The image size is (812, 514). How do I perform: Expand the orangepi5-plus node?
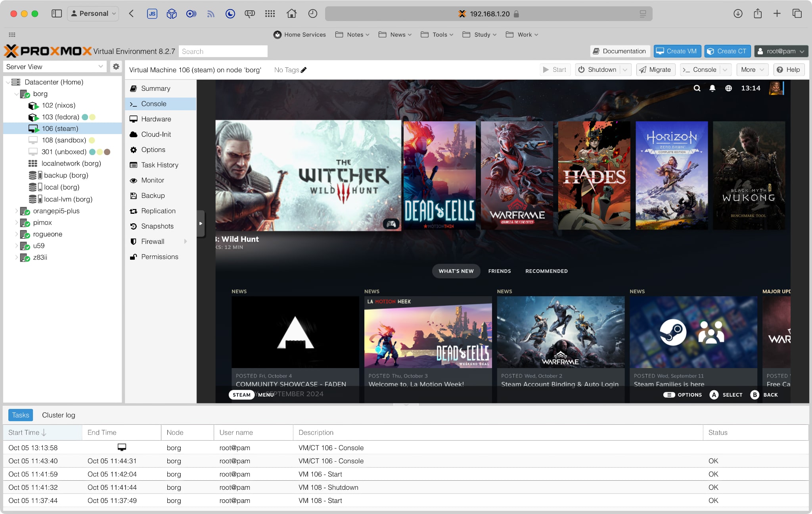pos(16,211)
